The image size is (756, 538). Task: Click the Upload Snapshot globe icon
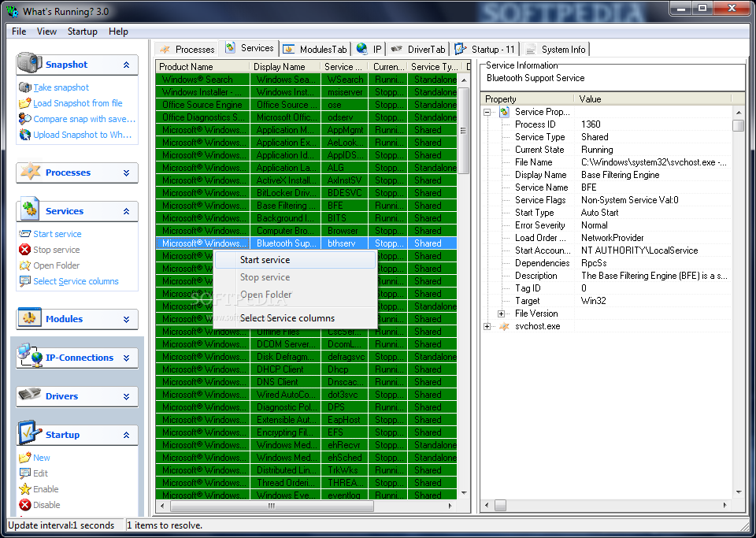[25, 135]
